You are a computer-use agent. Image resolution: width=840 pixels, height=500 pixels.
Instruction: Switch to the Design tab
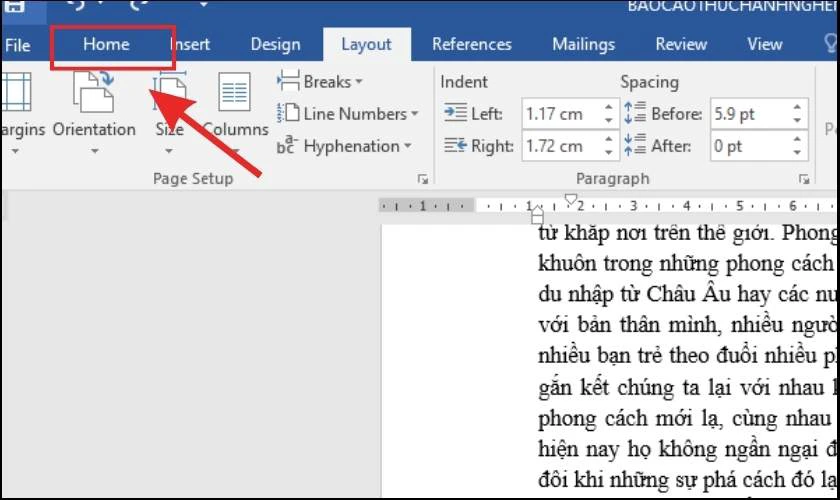click(275, 44)
